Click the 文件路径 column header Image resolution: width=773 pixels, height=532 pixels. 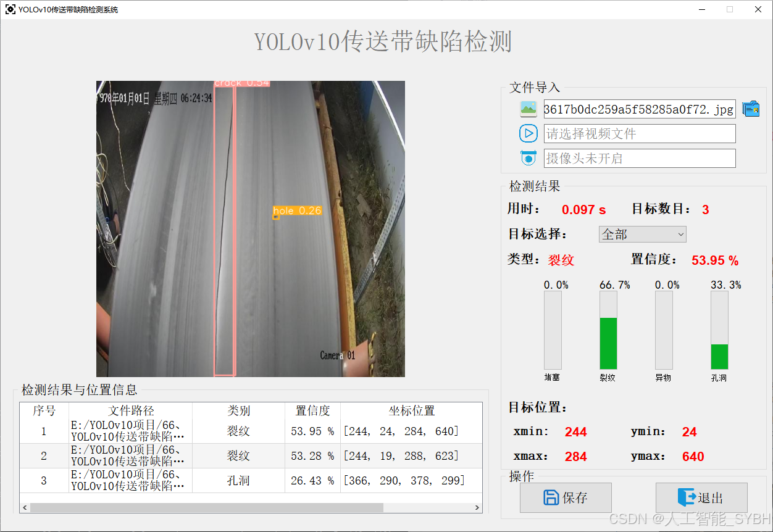[131, 410]
